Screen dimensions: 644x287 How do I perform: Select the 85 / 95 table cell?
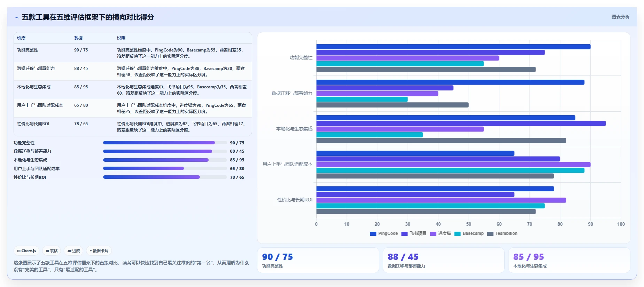[x=81, y=87]
